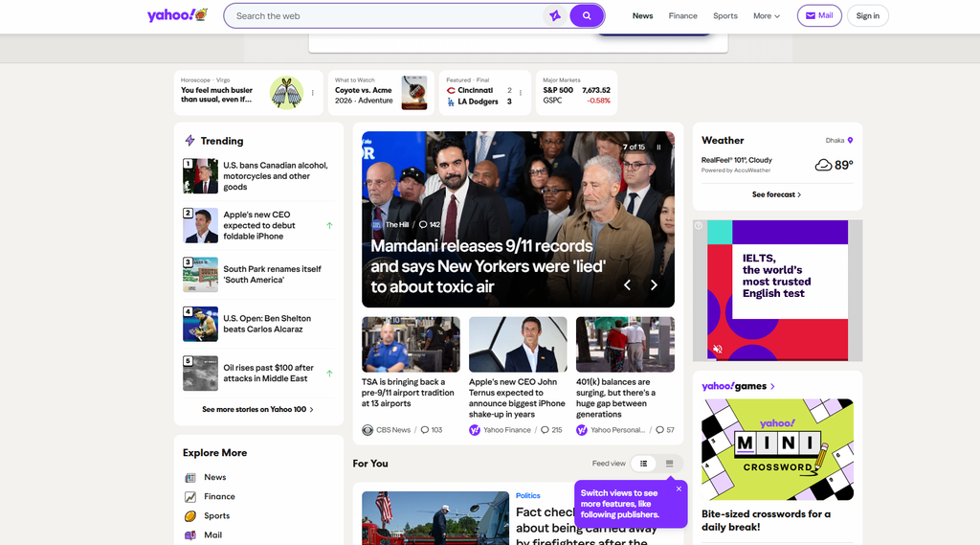This screenshot has width=980, height=545.
Task: Open the Sports navigation tab
Action: pyautogui.click(x=725, y=15)
